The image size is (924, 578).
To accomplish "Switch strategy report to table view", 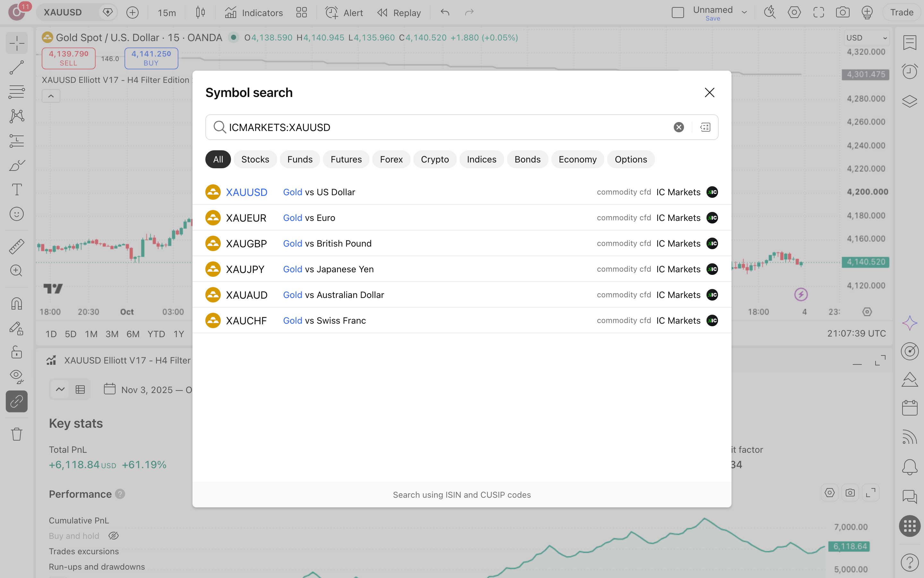I will coord(80,390).
